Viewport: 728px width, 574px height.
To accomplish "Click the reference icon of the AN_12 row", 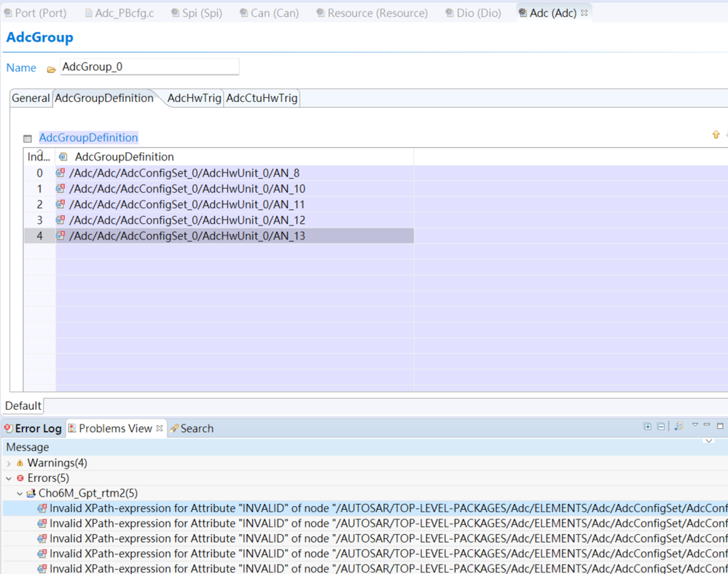I will tap(60, 220).
